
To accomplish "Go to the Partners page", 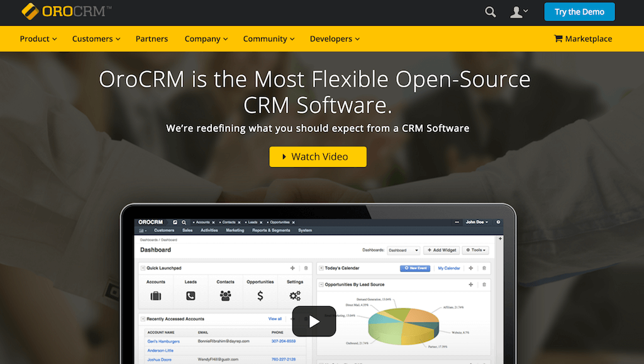I will click(x=152, y=38).
